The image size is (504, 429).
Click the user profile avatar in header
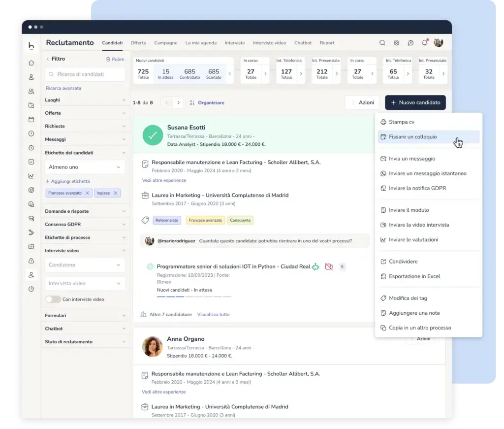(439, 42)
